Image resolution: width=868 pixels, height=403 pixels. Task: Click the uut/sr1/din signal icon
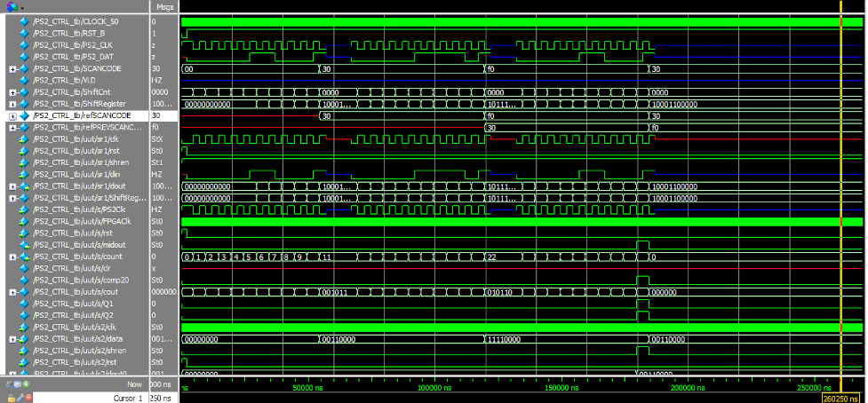[x=24, y=174]
